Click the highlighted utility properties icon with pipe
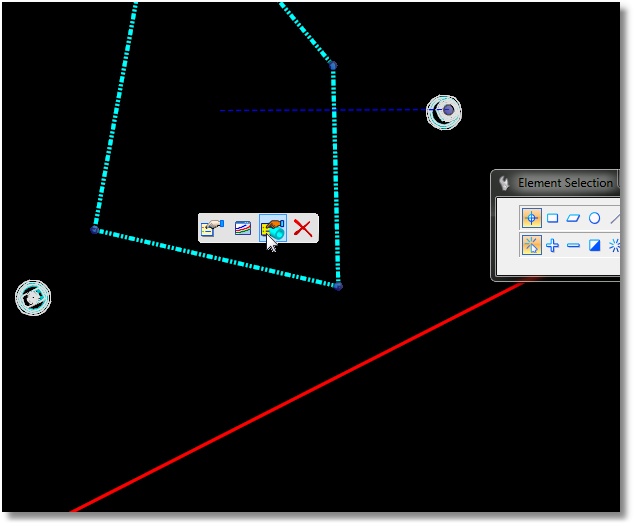The width and height of the screenshot is (634, 526). click(273, 228)
